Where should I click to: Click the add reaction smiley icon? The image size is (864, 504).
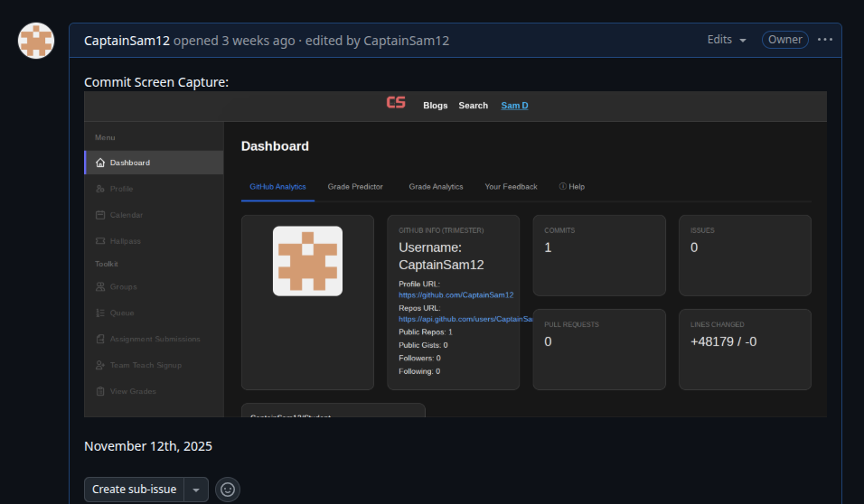pyautogui.click(x=227, y=490)
